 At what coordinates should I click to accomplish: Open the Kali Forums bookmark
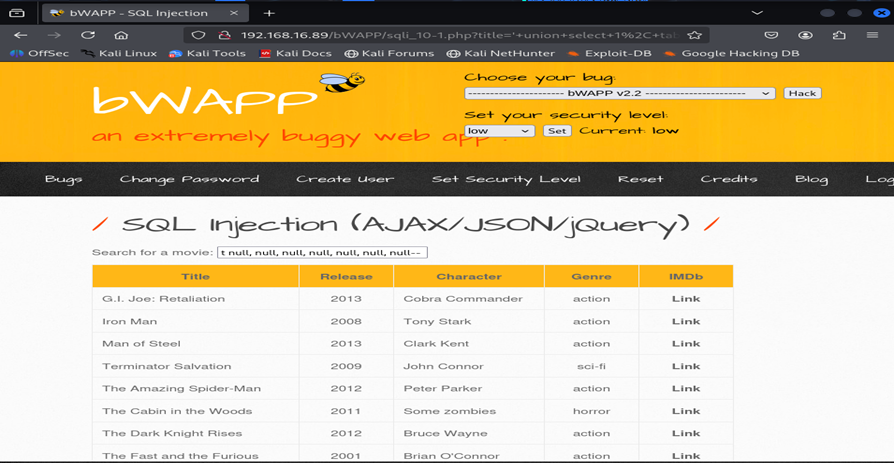click(389, 54)
